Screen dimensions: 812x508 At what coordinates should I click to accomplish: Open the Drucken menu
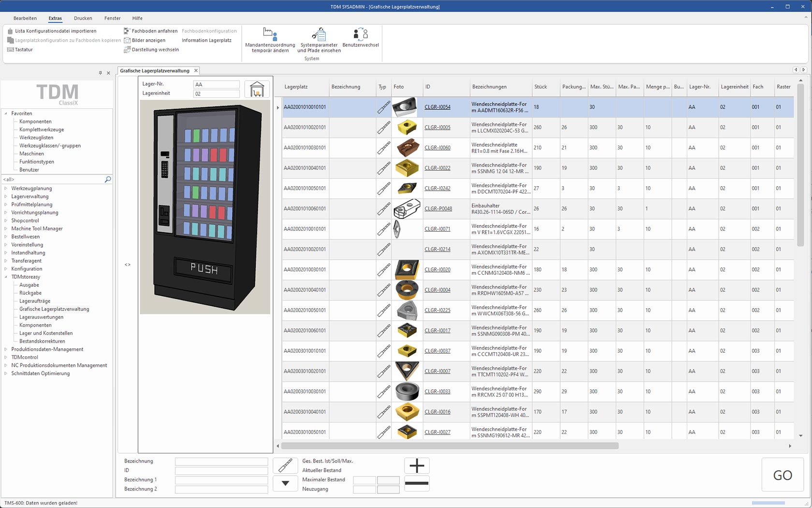coord(83,18)
